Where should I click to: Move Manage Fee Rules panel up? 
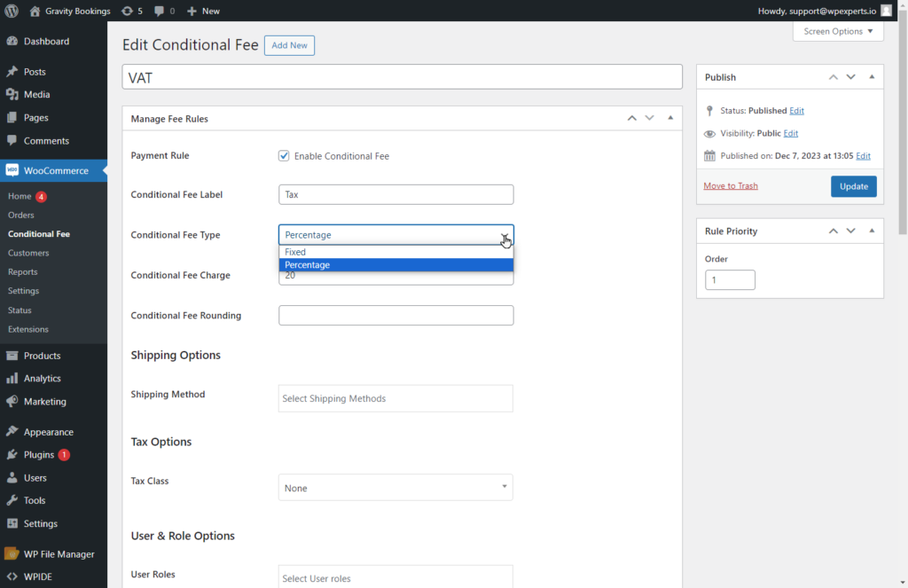pyautogui.click(x=631, y=118)
